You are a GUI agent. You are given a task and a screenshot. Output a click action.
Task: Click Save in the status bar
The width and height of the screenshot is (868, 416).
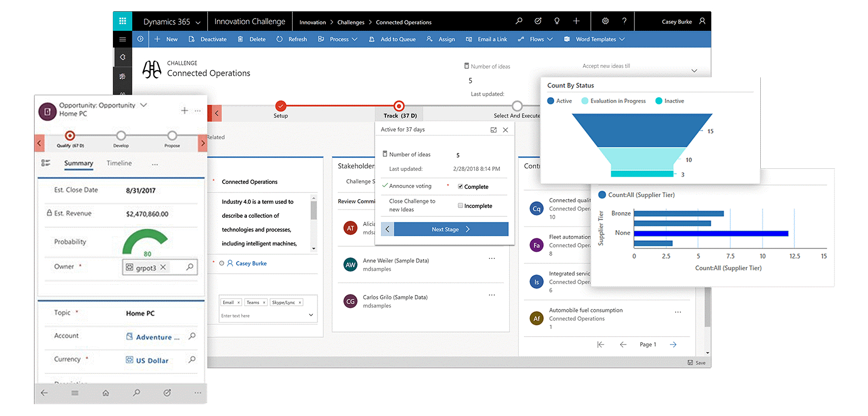696,362
